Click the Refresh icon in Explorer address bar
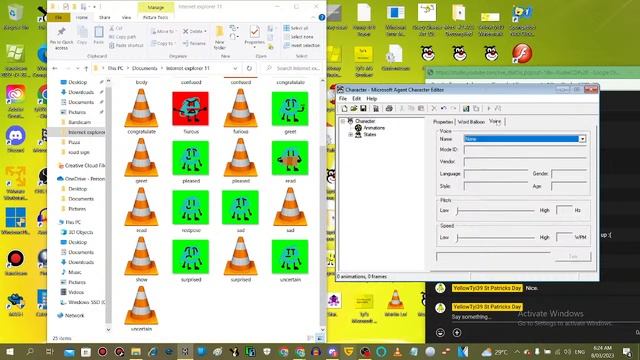The height and width of the screenshot is (360, 640). pyautogui.click(x=249, y=68)
